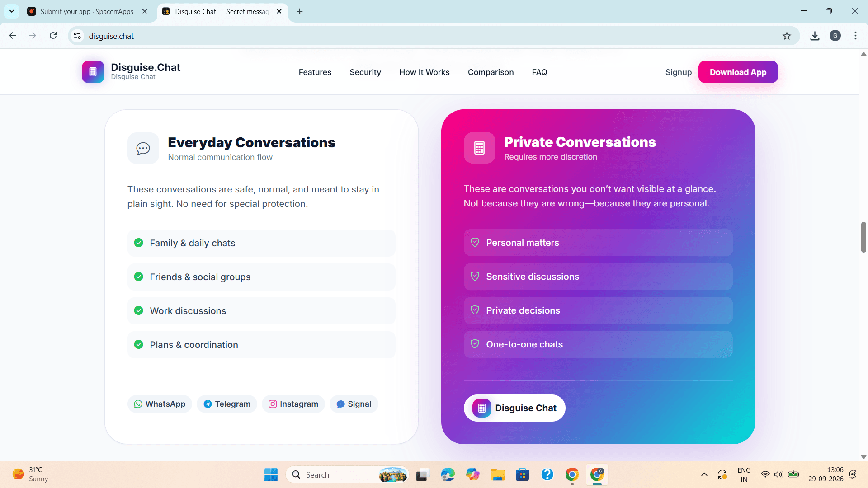Select the WhatsApp chip
Image resolution: width=868 pixels, height=488 pixels.
point(160,404)
